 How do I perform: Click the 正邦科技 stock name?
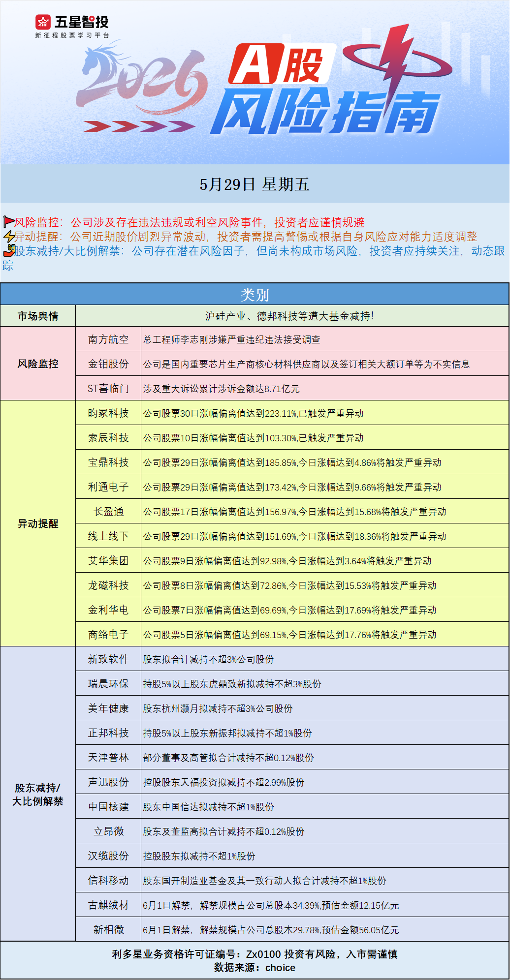(108, 733)
